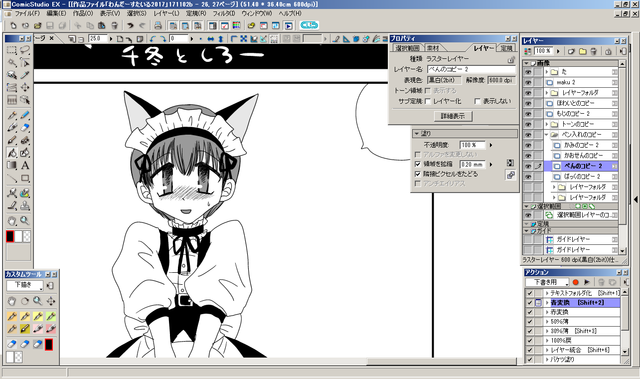Image resolution: width=640 pixels, height=379 pixels.
Task: Click the レイヤー名 input field
Action: pos(471,69)
